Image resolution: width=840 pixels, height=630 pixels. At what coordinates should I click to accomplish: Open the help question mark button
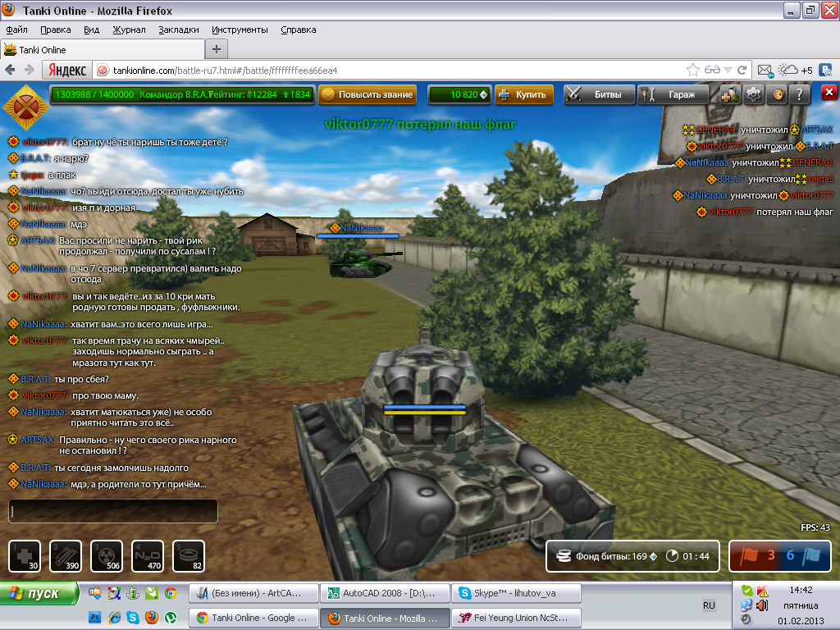tap(800, 95)
